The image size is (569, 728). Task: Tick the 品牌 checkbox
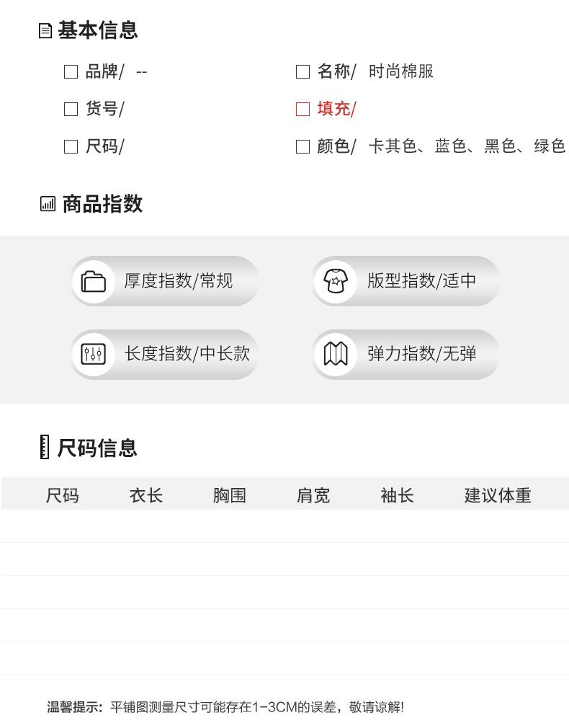click(71, 71)
